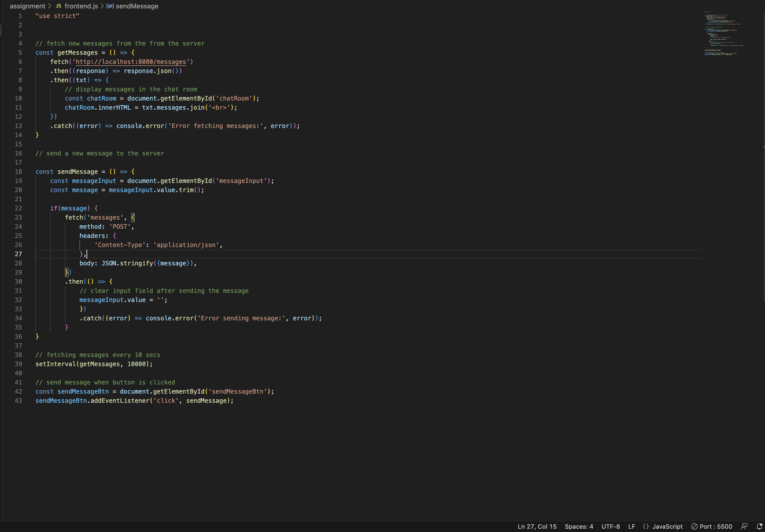Change indentation via Spaces: 4 button

[579, 526]
